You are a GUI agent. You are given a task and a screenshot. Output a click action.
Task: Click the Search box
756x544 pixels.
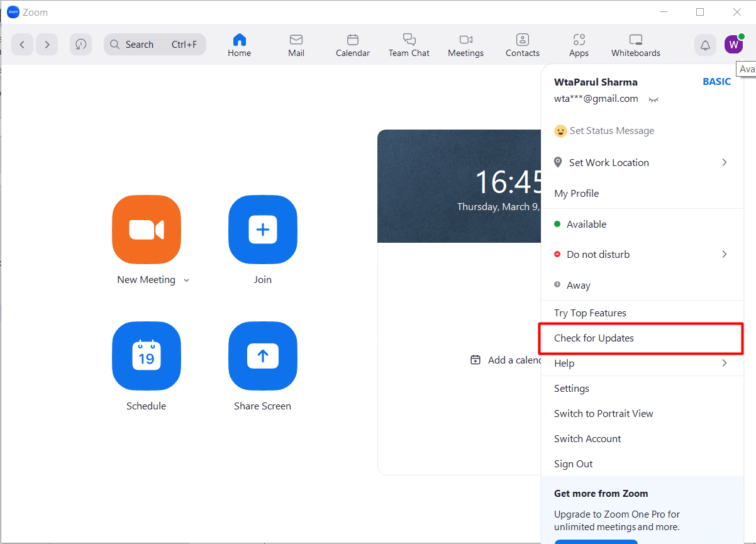[155, 45]
